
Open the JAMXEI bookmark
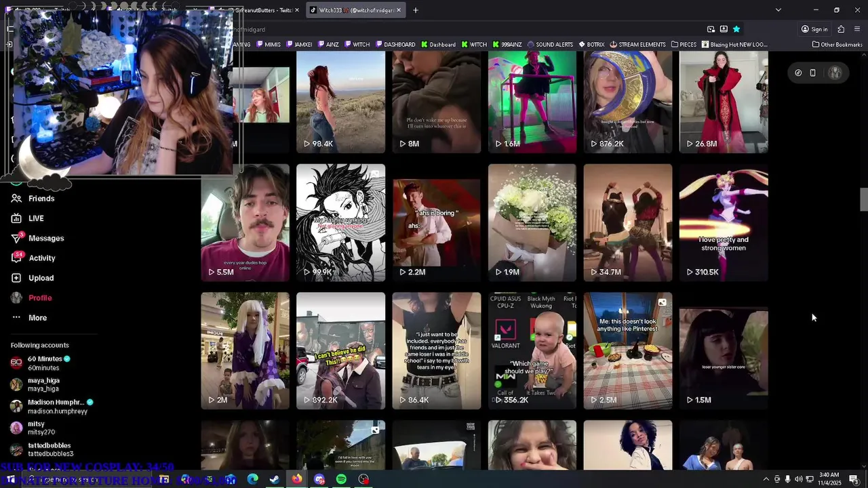pyautogui.click(x=298, y=45)
